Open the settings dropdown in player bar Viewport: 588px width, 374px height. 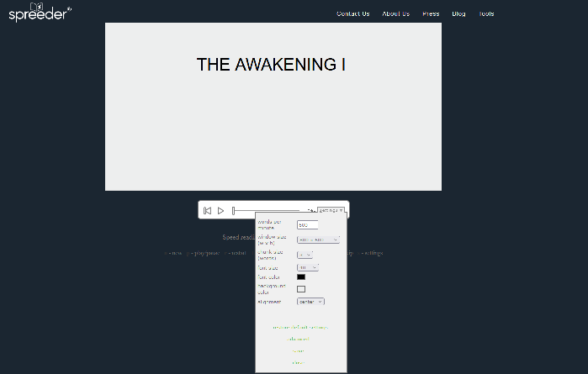[x=331, y=210]
